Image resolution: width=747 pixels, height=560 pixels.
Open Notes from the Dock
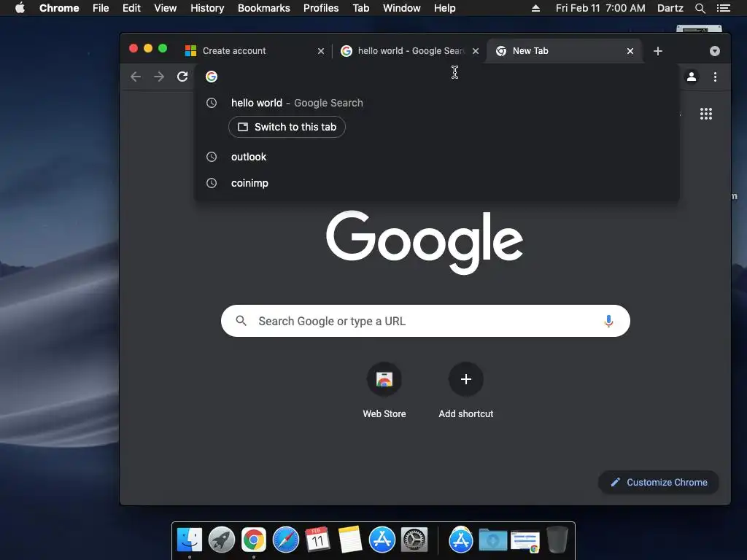tap(349, 540)
